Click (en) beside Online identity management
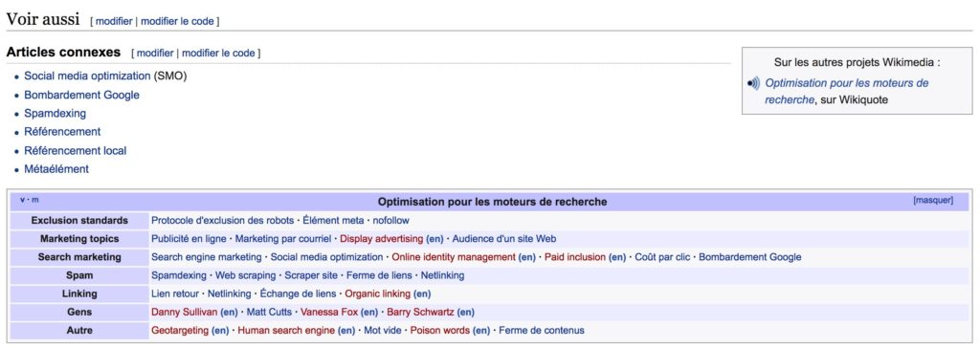The height and width of the screenshot is (348, 980). (527, 257)
